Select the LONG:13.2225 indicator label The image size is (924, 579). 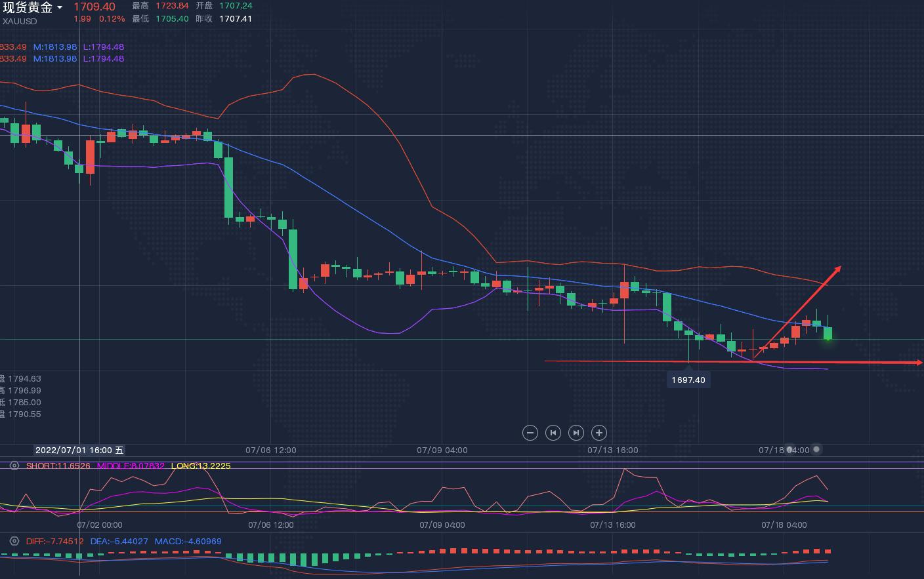[x=201, y=466]
